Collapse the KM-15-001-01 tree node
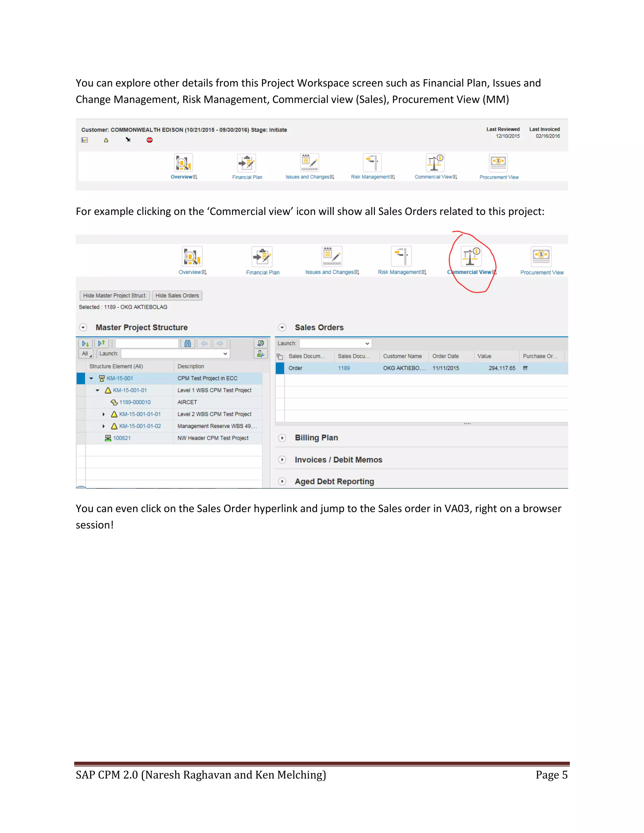Screen dimensions: 644x833 (x=98, y=390)
